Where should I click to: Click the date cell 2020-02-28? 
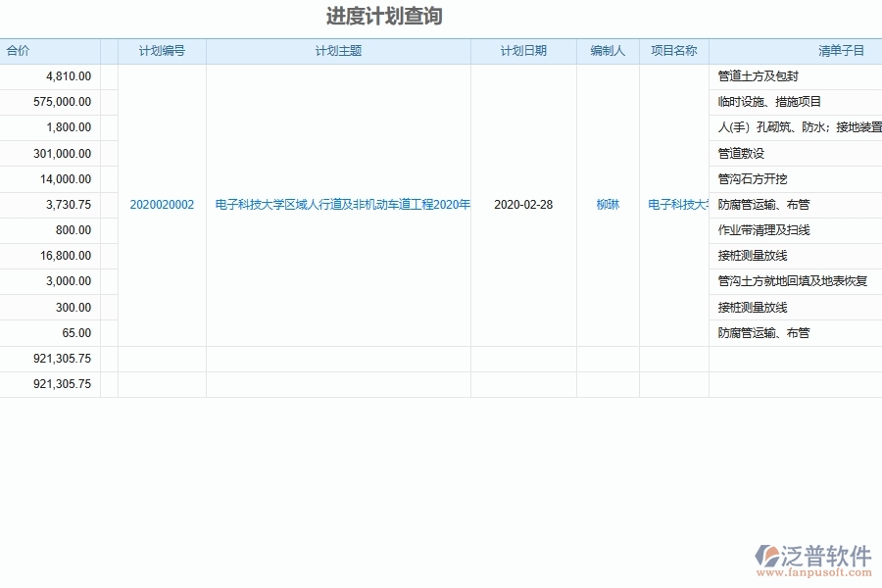point(524,205)
